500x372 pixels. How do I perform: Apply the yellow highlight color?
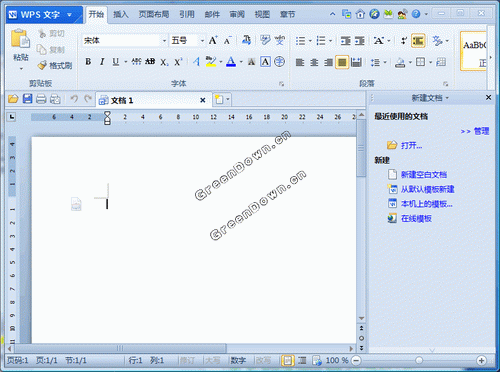pos(211,62)
